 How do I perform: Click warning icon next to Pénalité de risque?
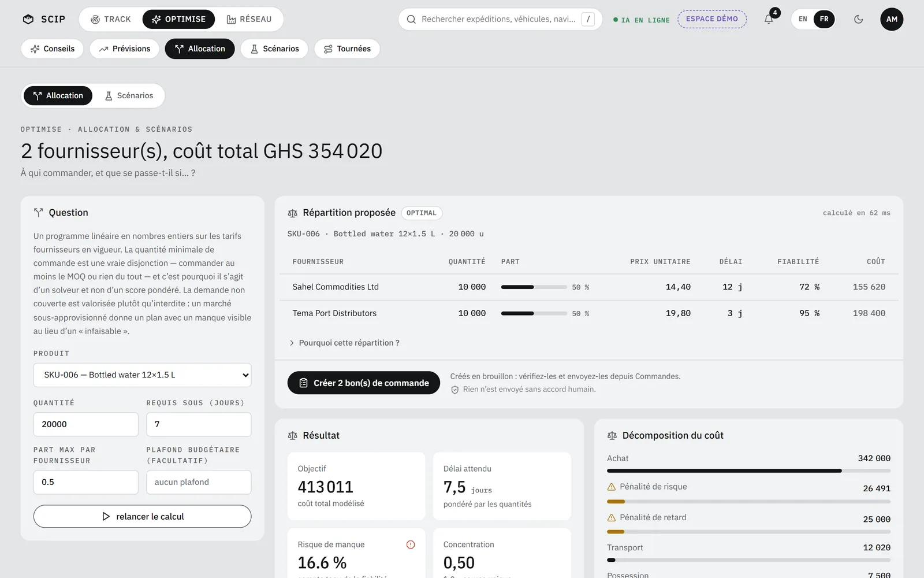tap(612, 487)
